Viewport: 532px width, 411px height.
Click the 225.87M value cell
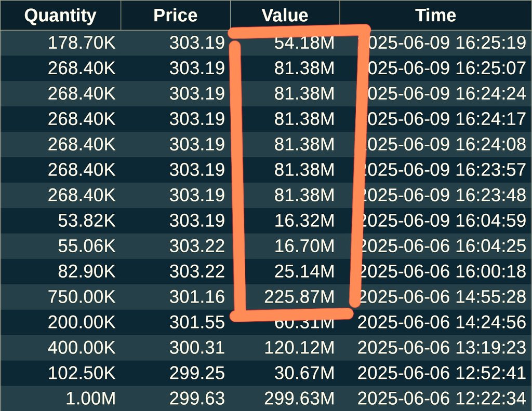pos(299,297)
